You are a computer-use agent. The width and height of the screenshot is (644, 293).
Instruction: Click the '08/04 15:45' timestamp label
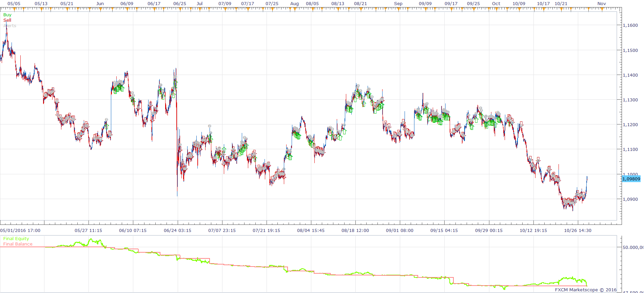point(311,231)
